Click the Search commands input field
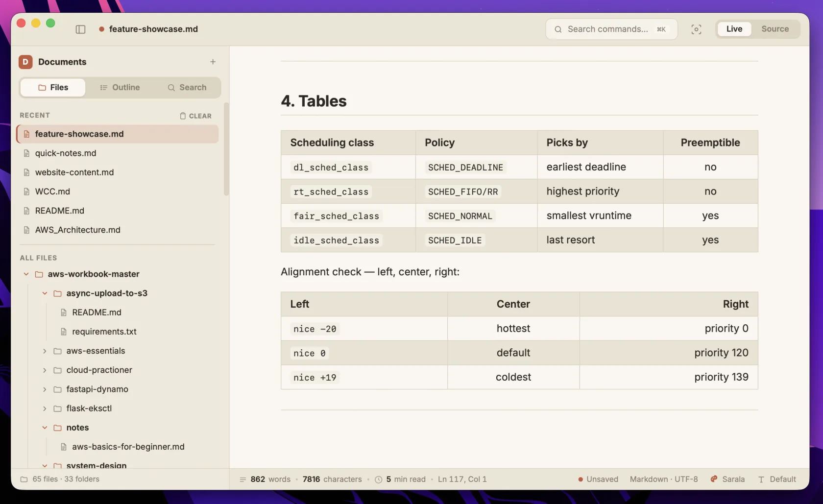This screenshot has width=823, height=504. click(611, 29)
